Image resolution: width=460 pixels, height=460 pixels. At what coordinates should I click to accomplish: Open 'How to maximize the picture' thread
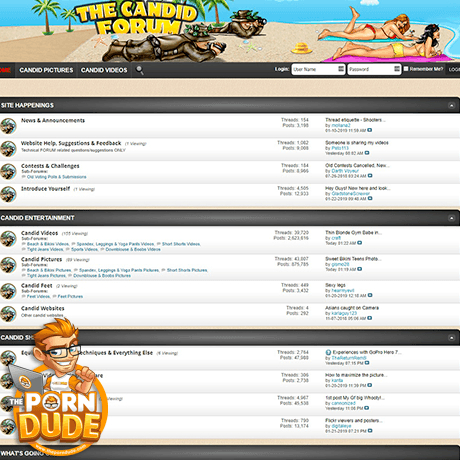pos(356,375)
